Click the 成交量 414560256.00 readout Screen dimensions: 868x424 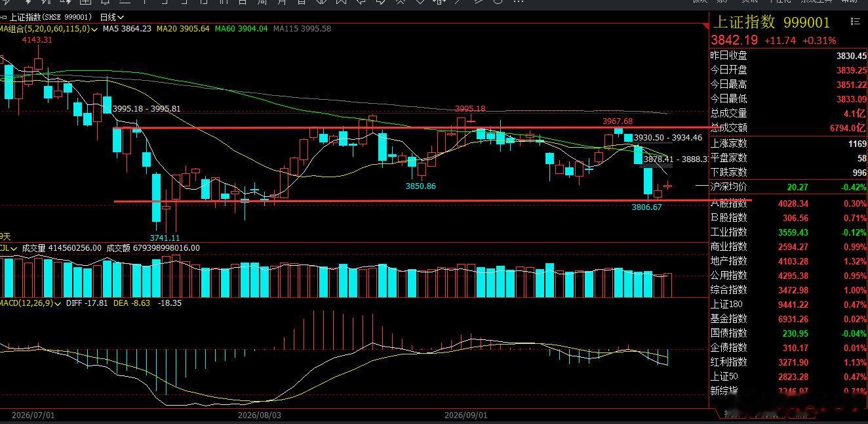(x=62, y=248)
